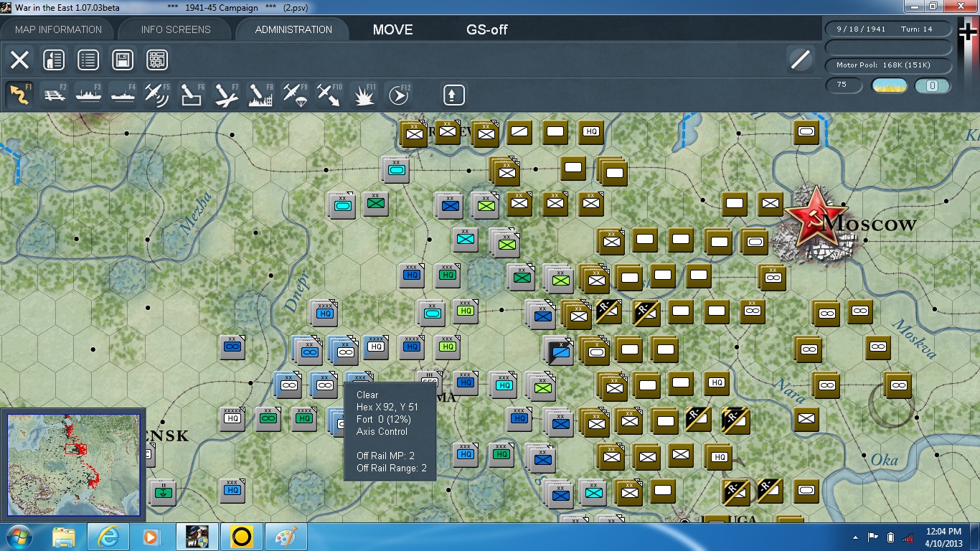
Task: Click the value 75 status field
Action: tap(844, 86)
